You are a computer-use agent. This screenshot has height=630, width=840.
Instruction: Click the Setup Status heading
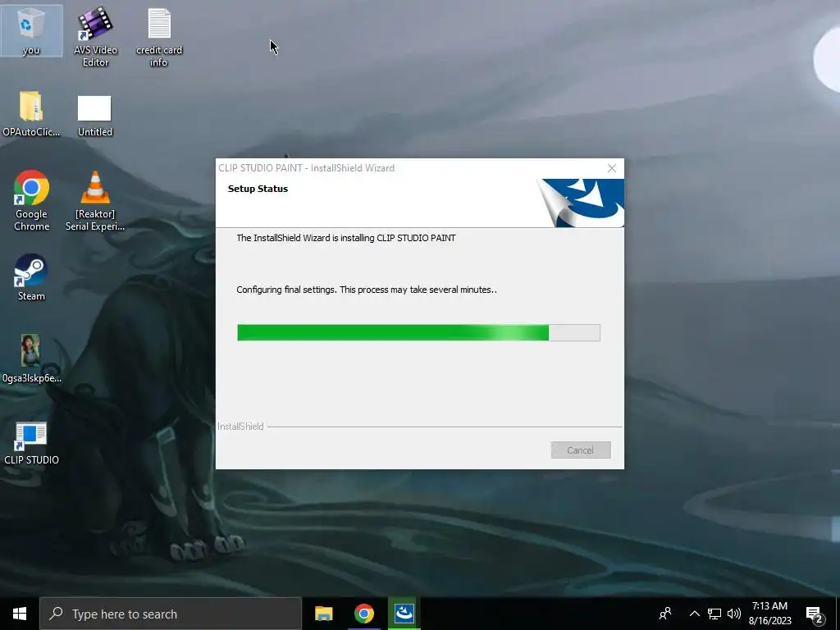(x=258, y=189)
